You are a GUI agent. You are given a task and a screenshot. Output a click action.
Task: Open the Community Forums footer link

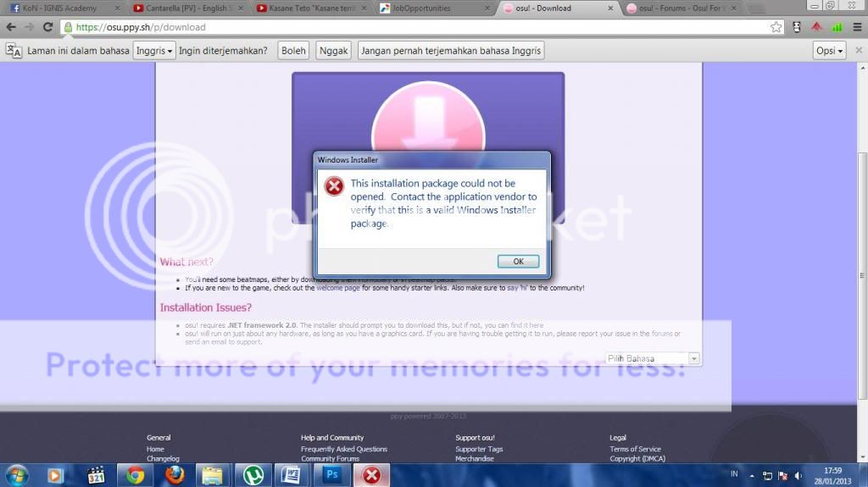(330, 459)
